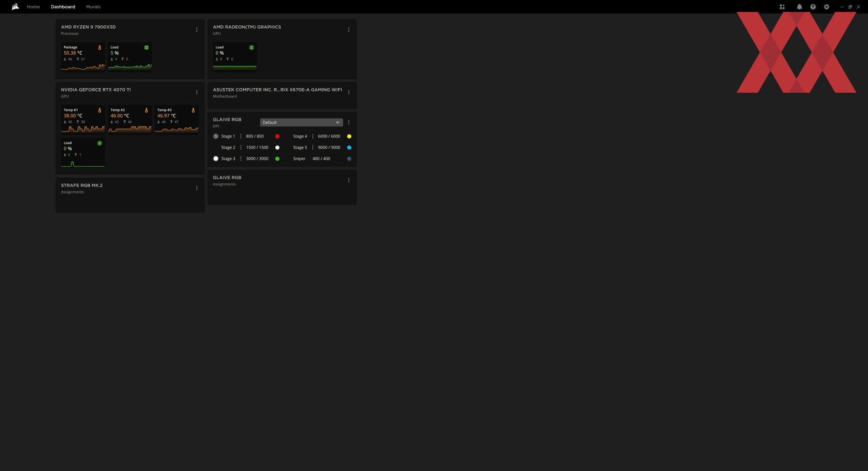Click the Corsair sails logo
This screenshot has width=868, height=471.
click(15, 7)
